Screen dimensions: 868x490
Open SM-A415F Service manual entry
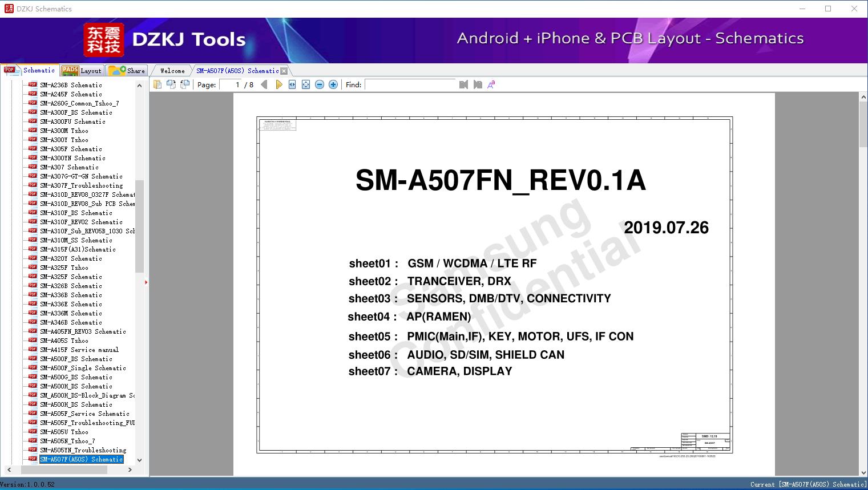(79, 350)
